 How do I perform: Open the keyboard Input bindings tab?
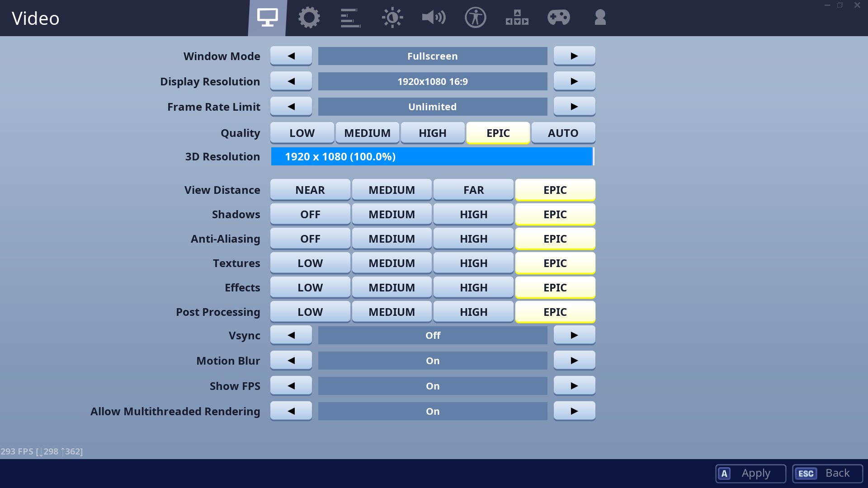pyautogui.click(x=517, y=18)
